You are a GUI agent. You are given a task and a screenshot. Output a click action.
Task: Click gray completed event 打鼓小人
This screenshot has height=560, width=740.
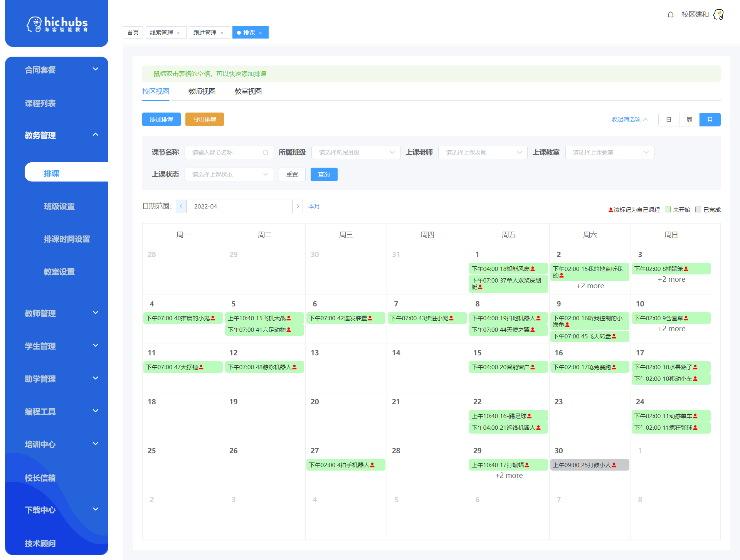[x=589, y=465]
